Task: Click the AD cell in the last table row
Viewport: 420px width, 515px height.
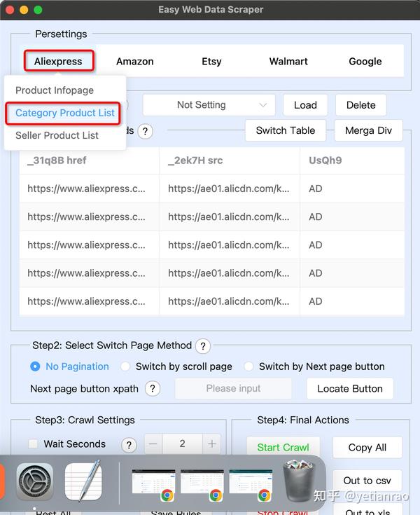Action: [x=352, y=301]
